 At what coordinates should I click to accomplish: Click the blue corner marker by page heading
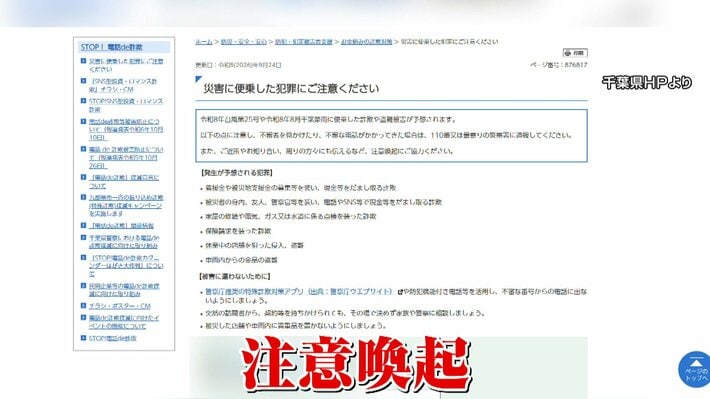(198, 79)
